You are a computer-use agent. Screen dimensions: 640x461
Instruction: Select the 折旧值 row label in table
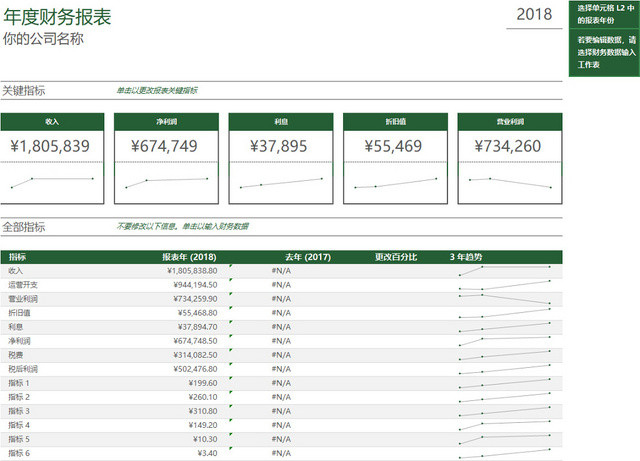pos(19,313)
